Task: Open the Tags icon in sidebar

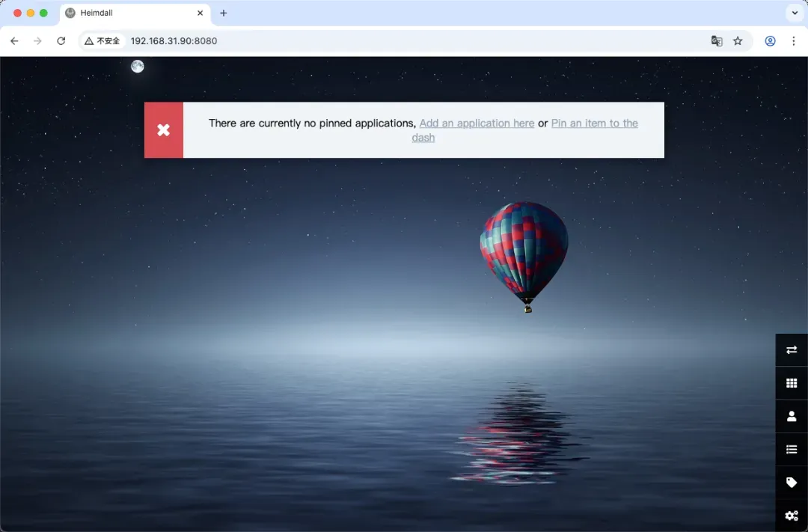Action: [792, 483]
